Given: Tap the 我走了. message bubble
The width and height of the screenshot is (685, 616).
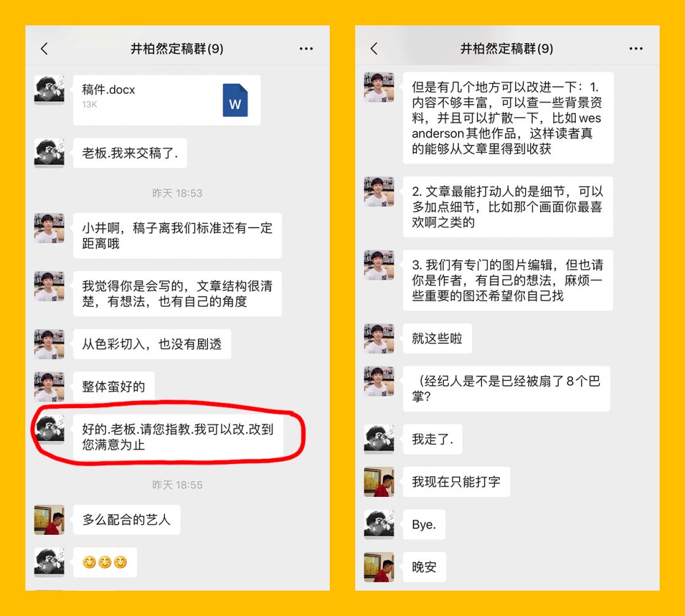Looking at the screenshot, I should 433,439.
